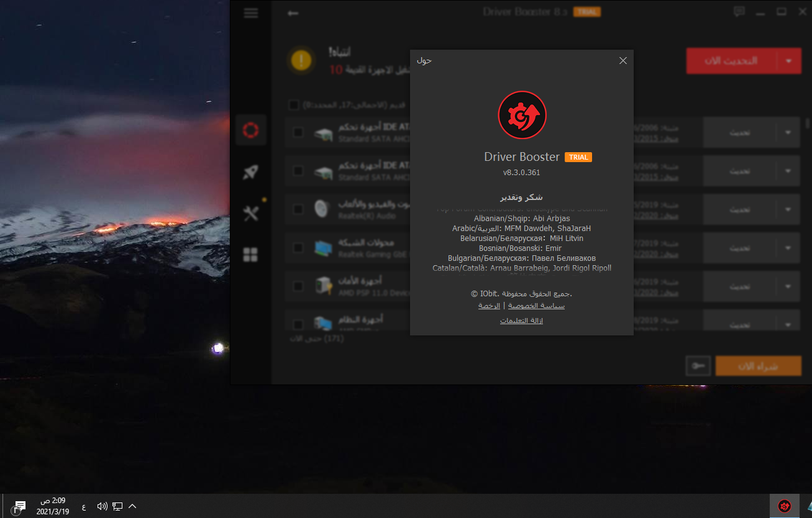Check the second IDE ATA controller driver checkbox
This screenshot has height=518, width=812.
(x=298, y=171)
